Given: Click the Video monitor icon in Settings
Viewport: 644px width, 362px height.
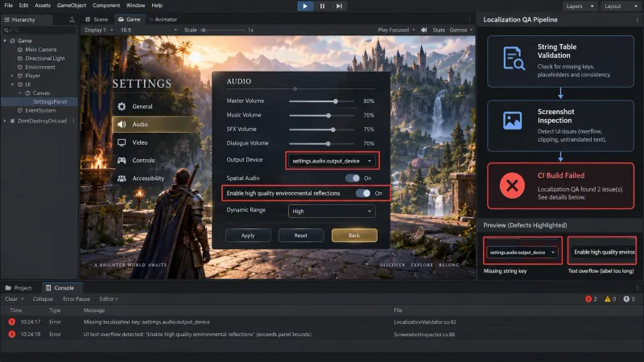Looking at the screenshot, I should tap(122, 142).
